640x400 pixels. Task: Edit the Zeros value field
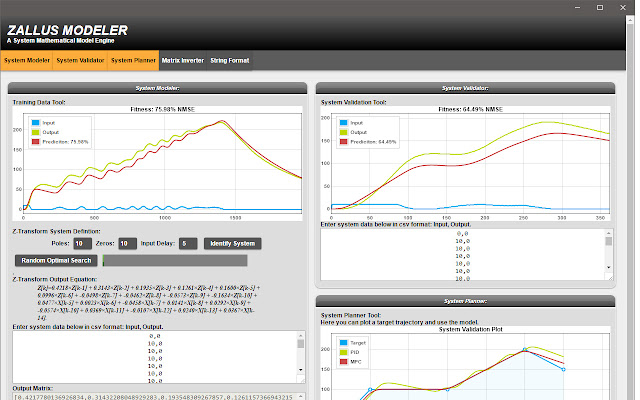point(127,244)
